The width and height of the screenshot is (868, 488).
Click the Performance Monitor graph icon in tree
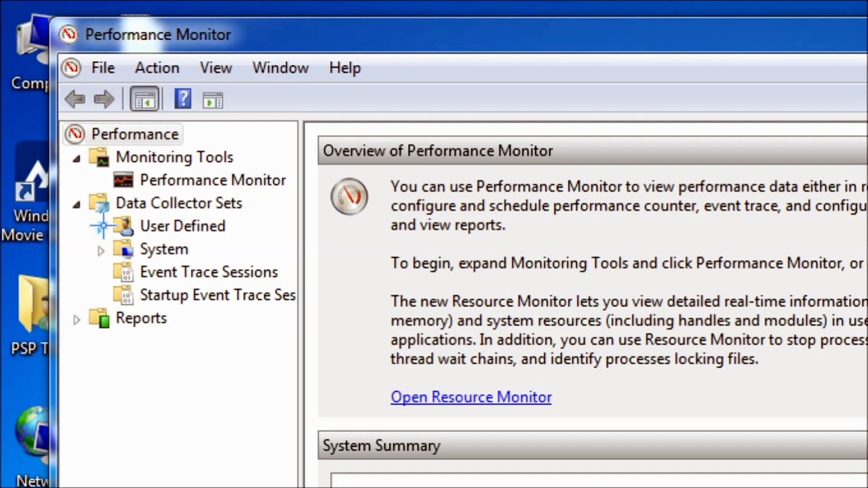[123, 180]
